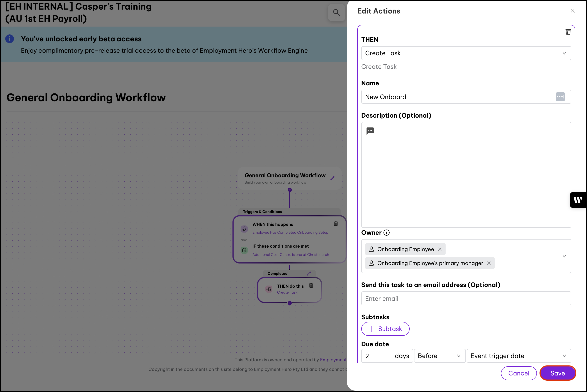Click the search magnifier icon

point(336,12)
